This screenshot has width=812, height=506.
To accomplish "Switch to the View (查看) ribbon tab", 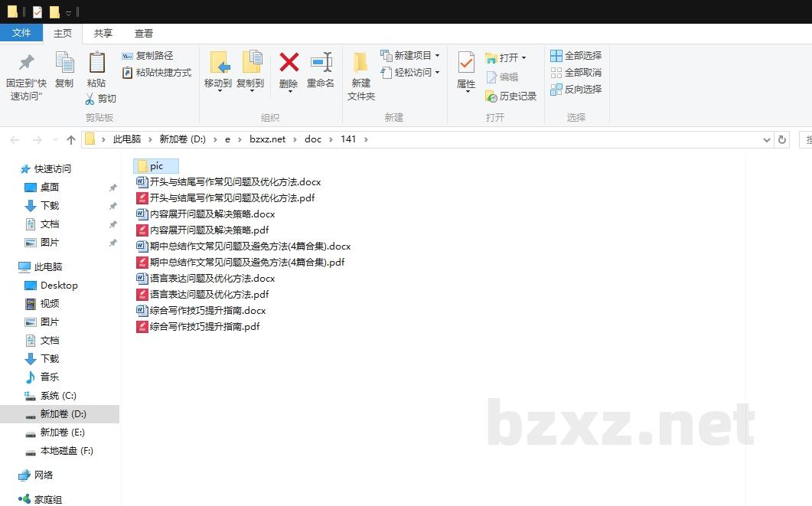I will click(144, 33).
